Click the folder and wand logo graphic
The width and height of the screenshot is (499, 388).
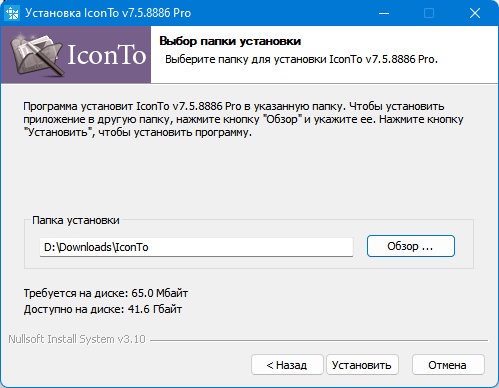36,54
